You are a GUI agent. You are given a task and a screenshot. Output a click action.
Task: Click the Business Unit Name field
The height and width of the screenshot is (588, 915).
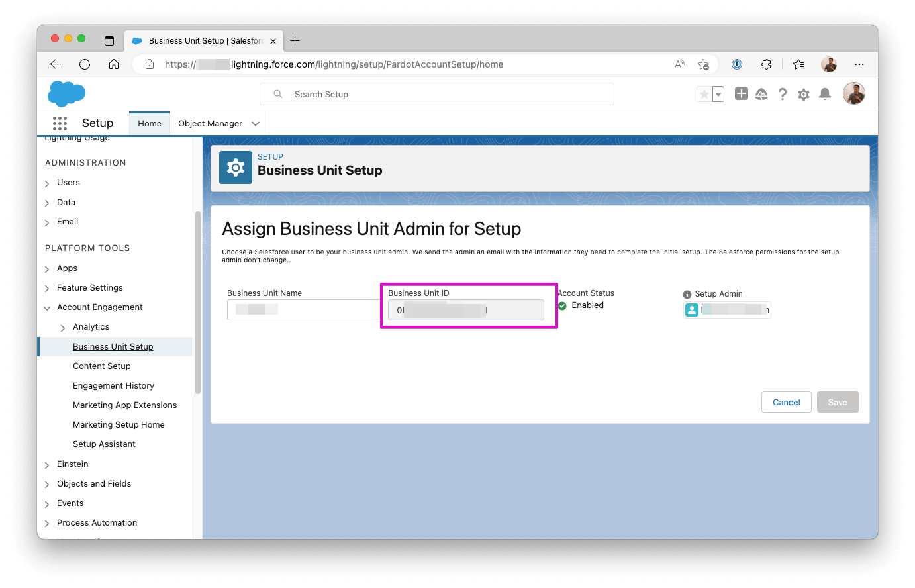pos(303,310)
